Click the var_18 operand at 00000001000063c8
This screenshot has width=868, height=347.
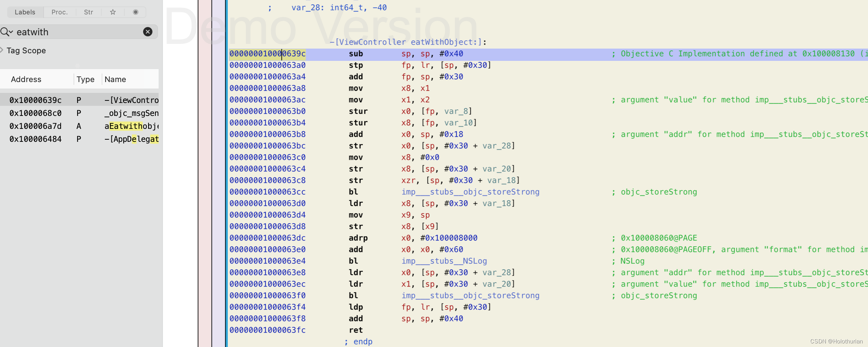[501, 180]
